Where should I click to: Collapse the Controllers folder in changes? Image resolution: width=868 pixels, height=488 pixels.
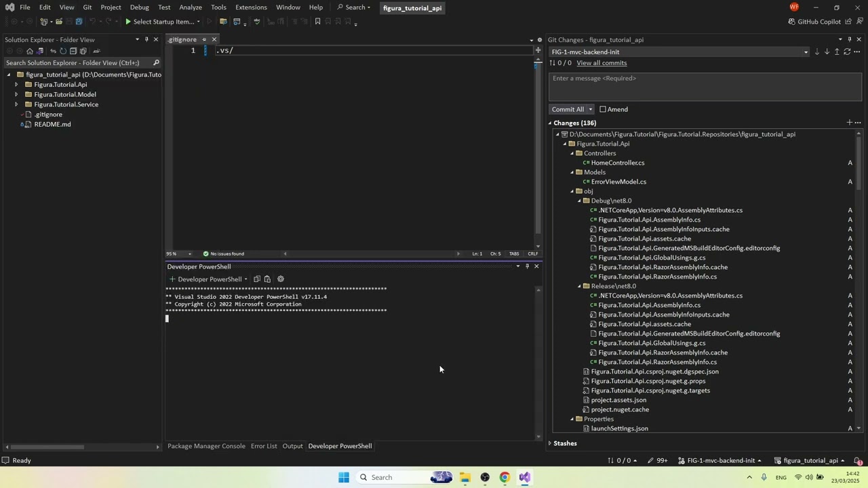[572, 153]
